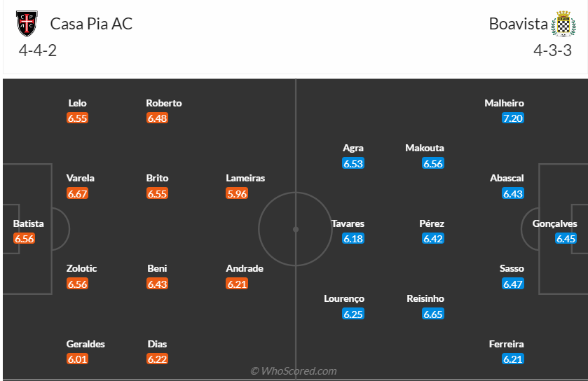Select player Makouta's name
588x381 pixels.
425,148
